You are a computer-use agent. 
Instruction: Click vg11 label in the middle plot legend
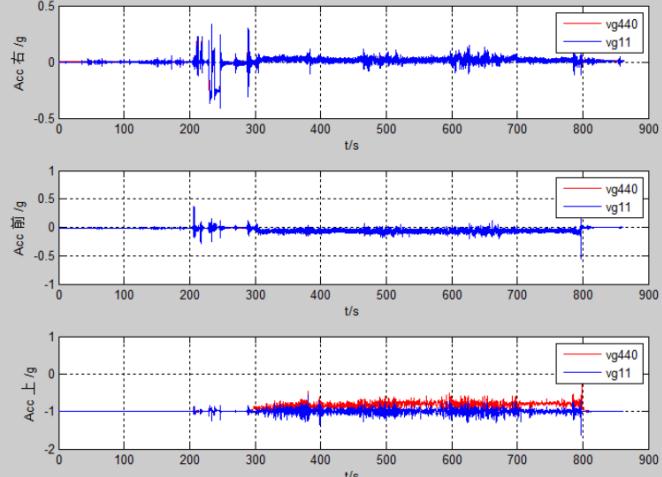tap(618, 207)
